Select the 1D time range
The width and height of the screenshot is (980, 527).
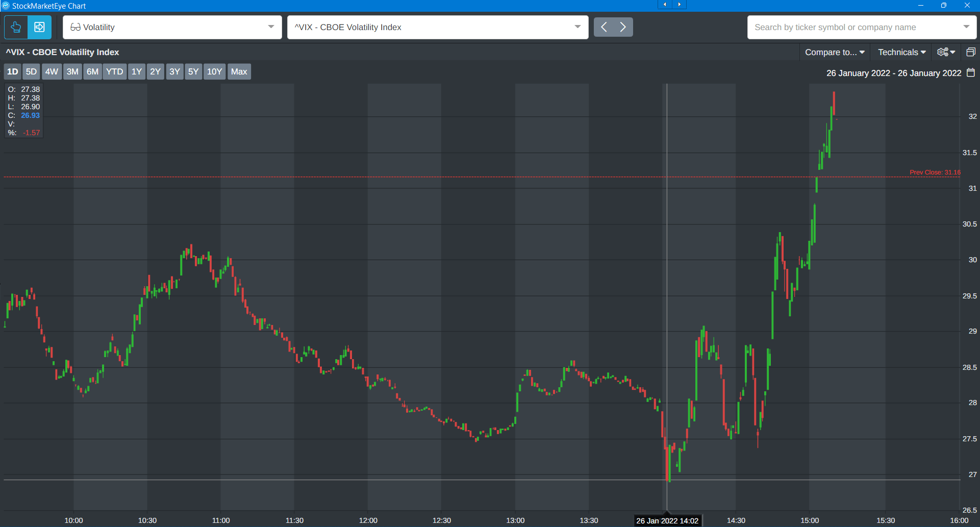13,71
